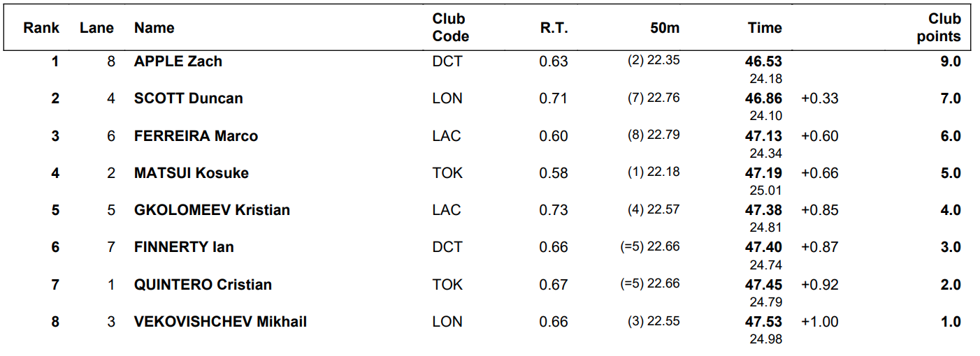The width and height of the screenshot is (980, 356).
Task: Click MATSUI's 0.58 reaction time
Action: 554,173
